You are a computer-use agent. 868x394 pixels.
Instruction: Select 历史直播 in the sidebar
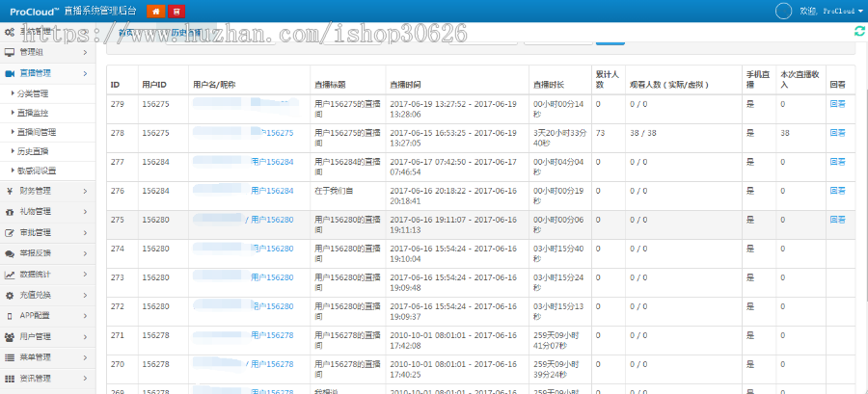35,151
